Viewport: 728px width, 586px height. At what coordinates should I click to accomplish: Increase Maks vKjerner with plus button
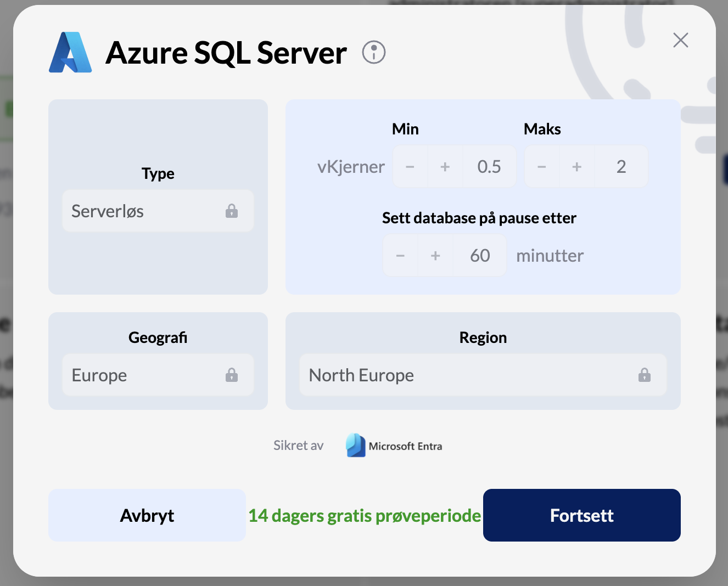click(x=577, y=167)
